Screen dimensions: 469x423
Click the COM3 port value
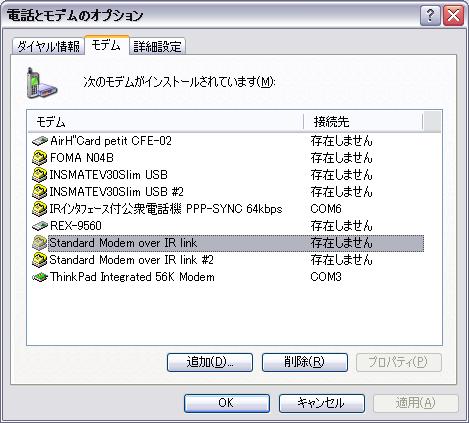point(326,277)
